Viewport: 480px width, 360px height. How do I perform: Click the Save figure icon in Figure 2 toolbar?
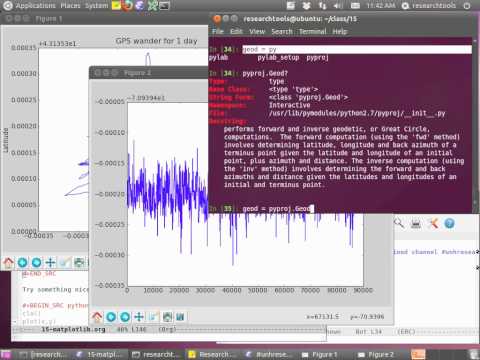(x=180, y=317)
